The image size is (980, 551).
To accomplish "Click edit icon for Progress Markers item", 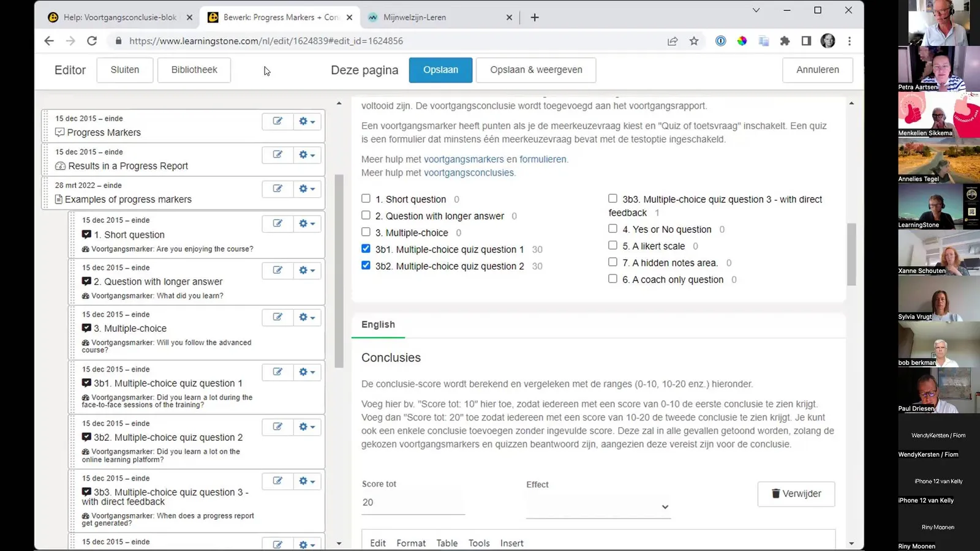I will [x=277, y=121].
